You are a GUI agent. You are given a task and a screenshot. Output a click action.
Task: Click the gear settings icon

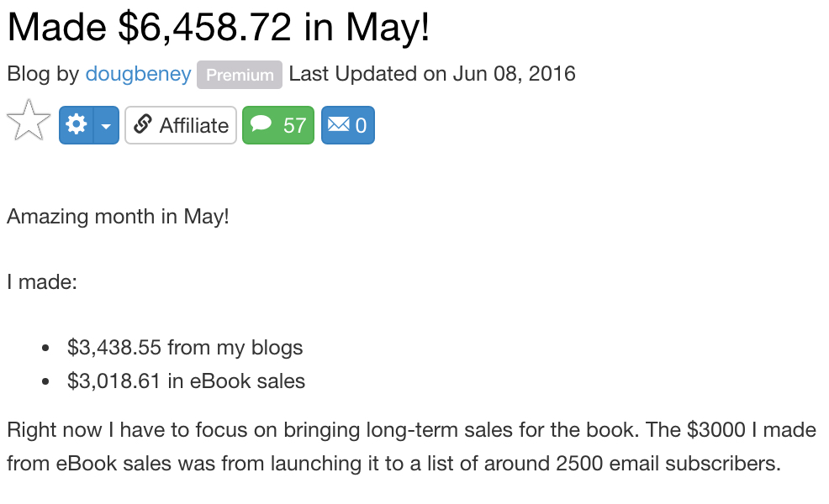77,125
